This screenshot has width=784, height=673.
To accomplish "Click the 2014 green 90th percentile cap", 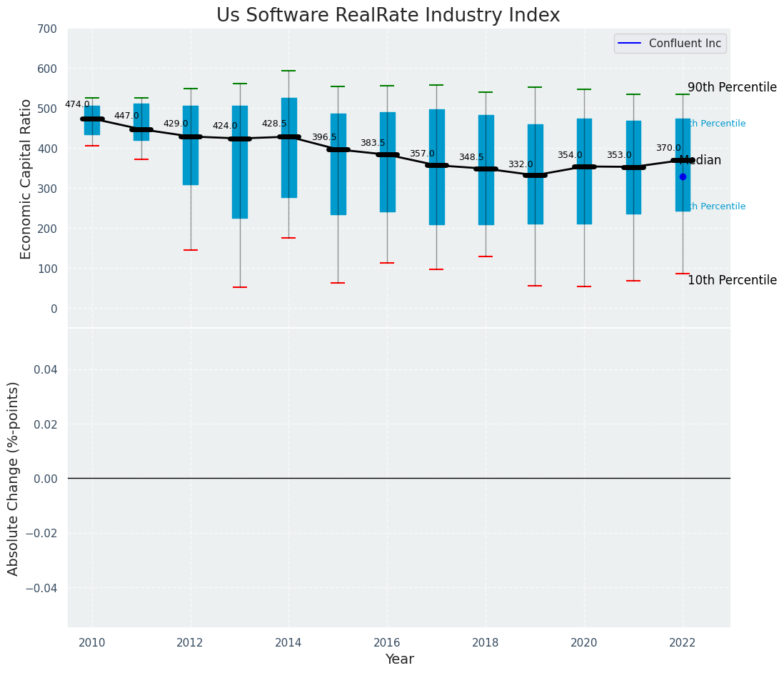I will coord(289,71).
